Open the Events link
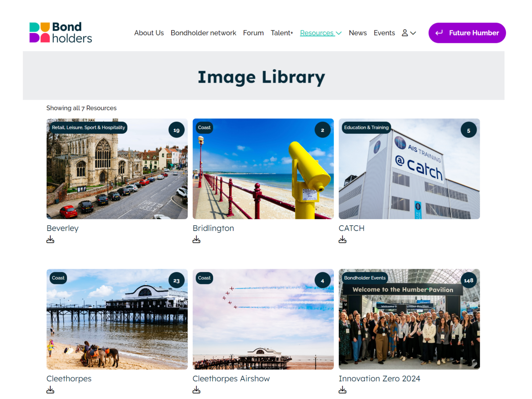The image size is (532, 399). [384, 33]
